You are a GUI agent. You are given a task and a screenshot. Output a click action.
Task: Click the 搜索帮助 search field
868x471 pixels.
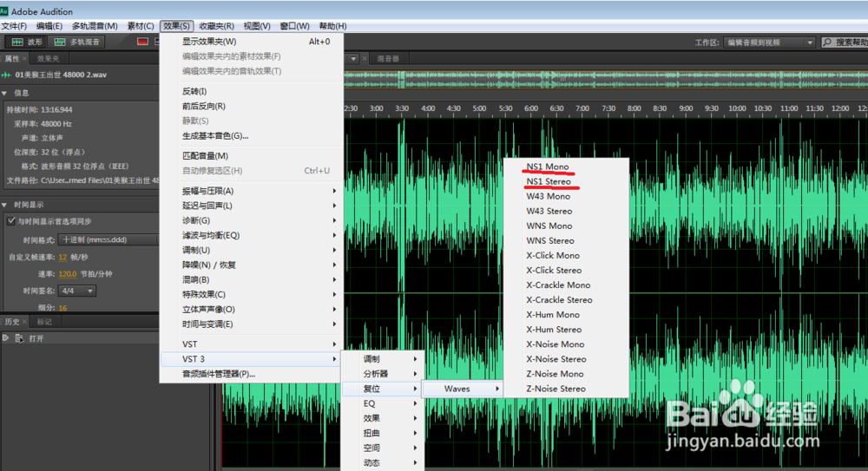click(x=845, y=43)
